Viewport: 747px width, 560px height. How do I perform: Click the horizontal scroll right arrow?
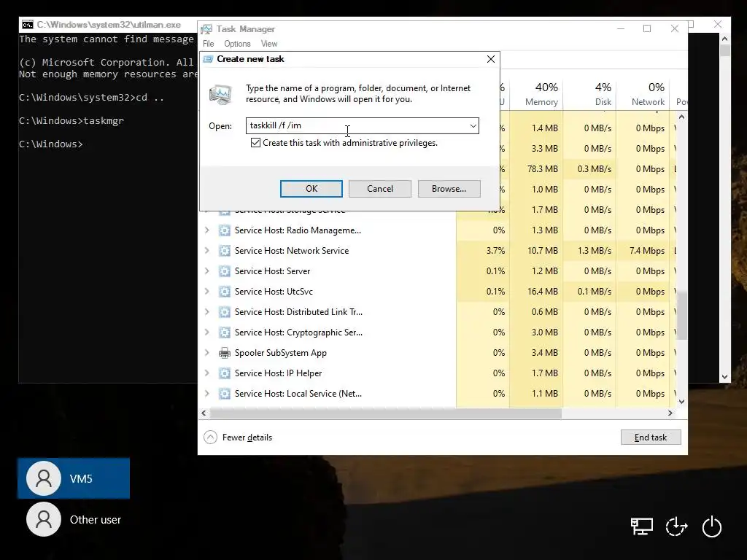pos(670,413)
